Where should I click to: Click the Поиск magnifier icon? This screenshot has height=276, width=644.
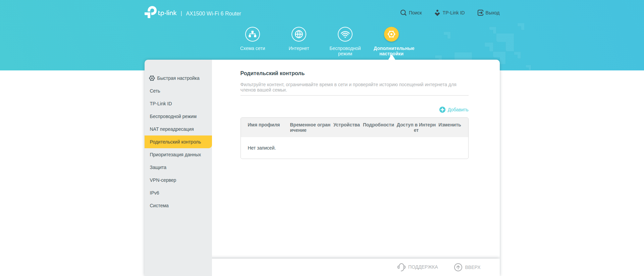pos(403,13)
